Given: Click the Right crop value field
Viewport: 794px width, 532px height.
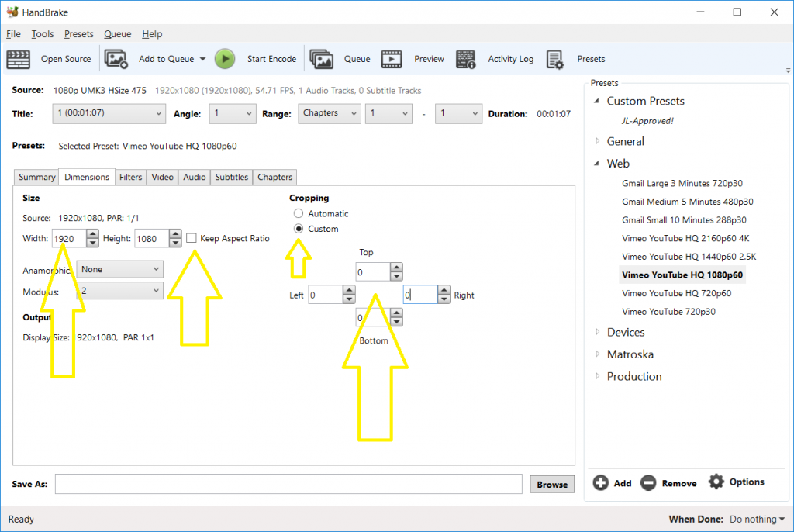Looking at the screenshot, I should coord(420,295).
